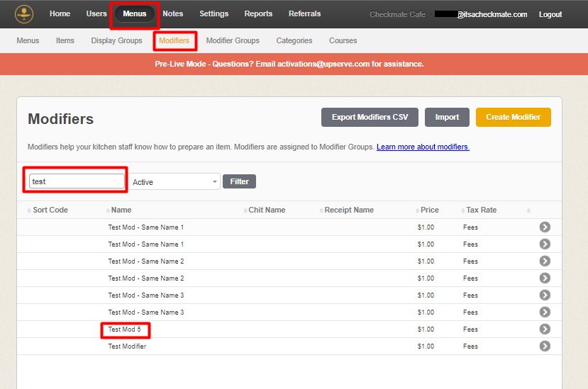
Task: Open Settings in top navigation
Action: click(213, 14)
